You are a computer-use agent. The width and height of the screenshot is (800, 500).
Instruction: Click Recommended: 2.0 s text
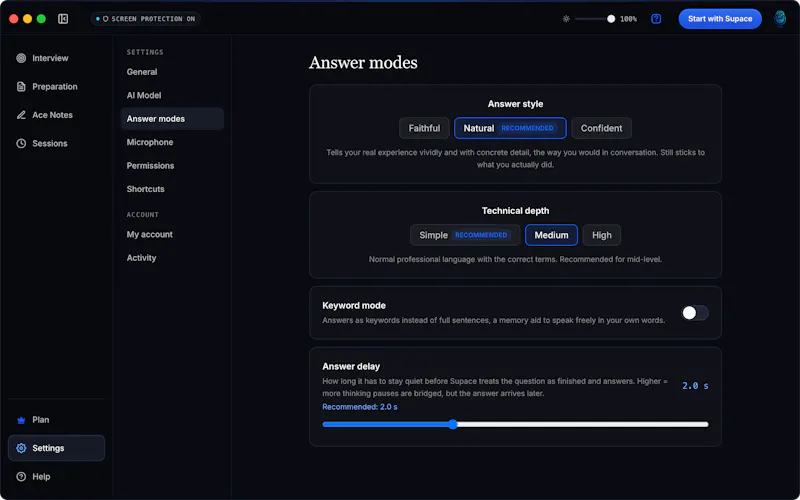(x=360, y=407)
